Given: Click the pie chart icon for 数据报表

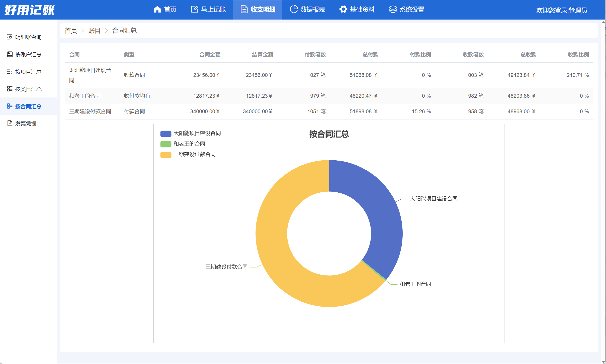Looking at the screenshot, I should (294, 10).
